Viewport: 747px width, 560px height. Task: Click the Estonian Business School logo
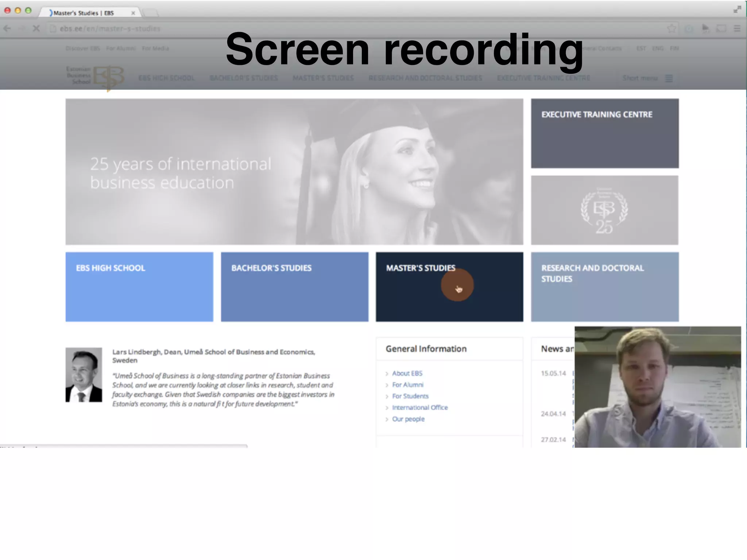point(95,78)
